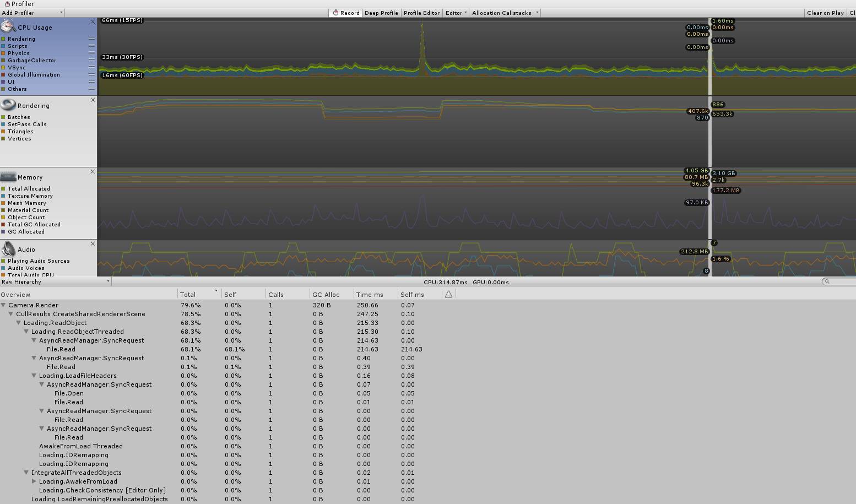
Task: Toggle Deep Profile mode
Action: [381, 13]
